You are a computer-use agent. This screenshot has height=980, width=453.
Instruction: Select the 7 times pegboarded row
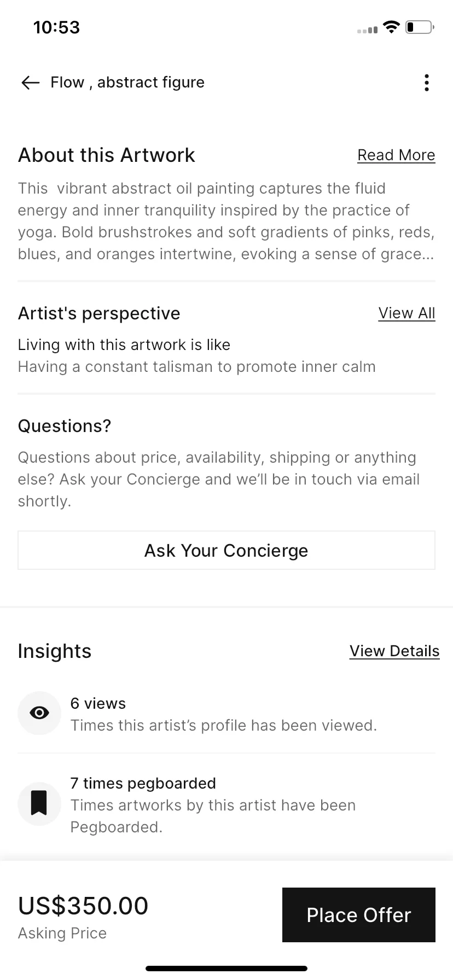pos(226,805)
